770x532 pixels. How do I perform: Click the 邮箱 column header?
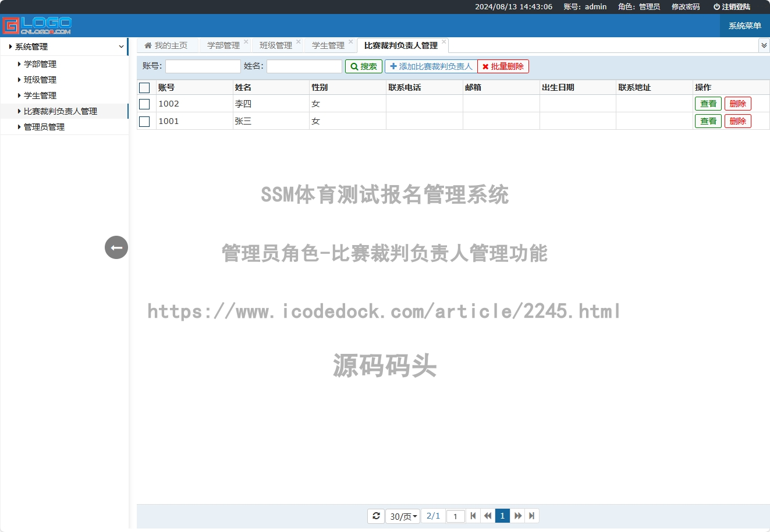point(502,87)
